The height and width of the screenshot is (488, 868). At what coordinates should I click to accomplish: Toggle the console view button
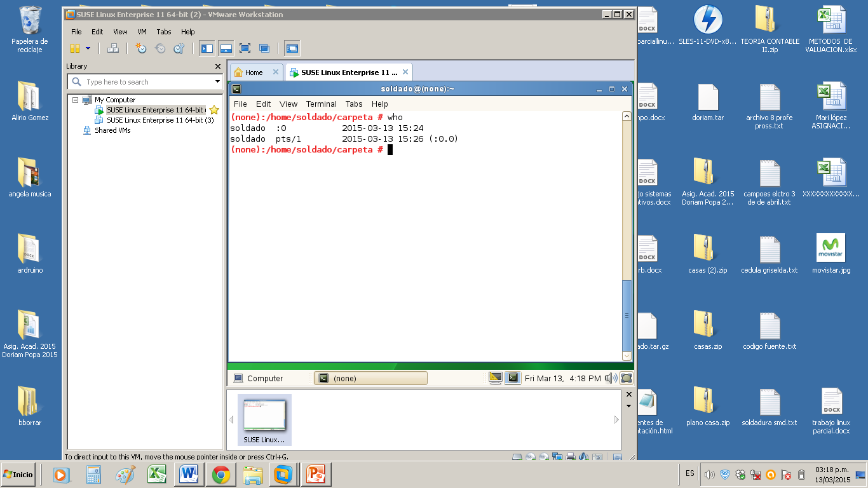coord(292,48)
